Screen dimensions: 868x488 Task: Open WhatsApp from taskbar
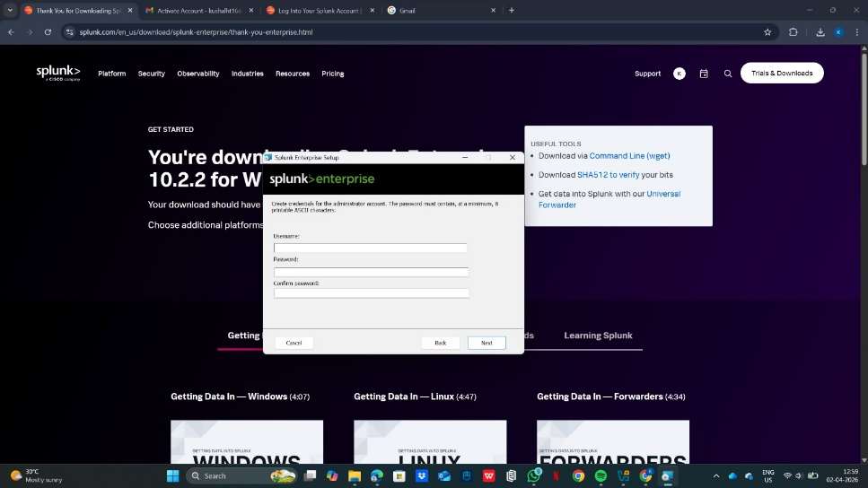pos(534,475)
